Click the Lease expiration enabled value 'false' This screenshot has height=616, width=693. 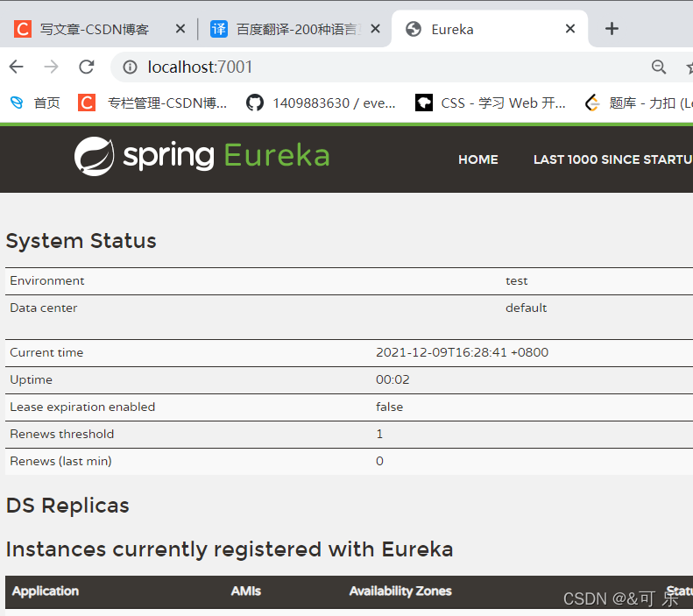[x=389, y=407]
